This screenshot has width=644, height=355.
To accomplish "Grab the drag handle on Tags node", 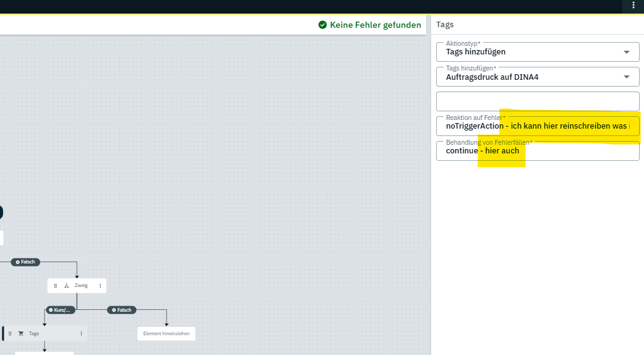I will click(x=10, y=333).
